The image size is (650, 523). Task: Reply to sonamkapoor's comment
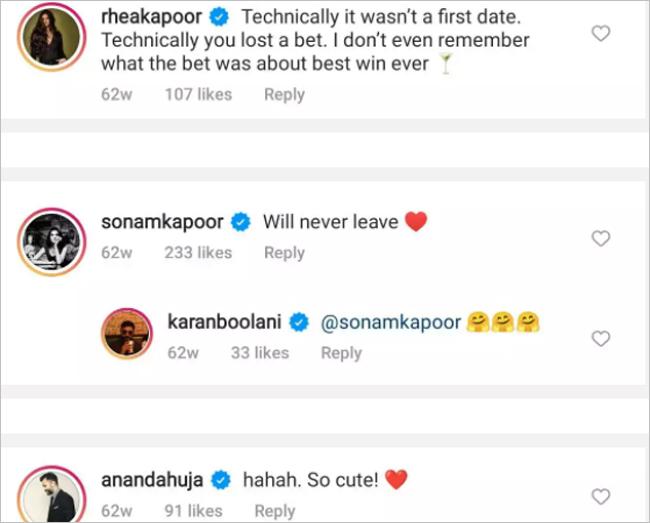pyautogui.click(x=284, y=253)
